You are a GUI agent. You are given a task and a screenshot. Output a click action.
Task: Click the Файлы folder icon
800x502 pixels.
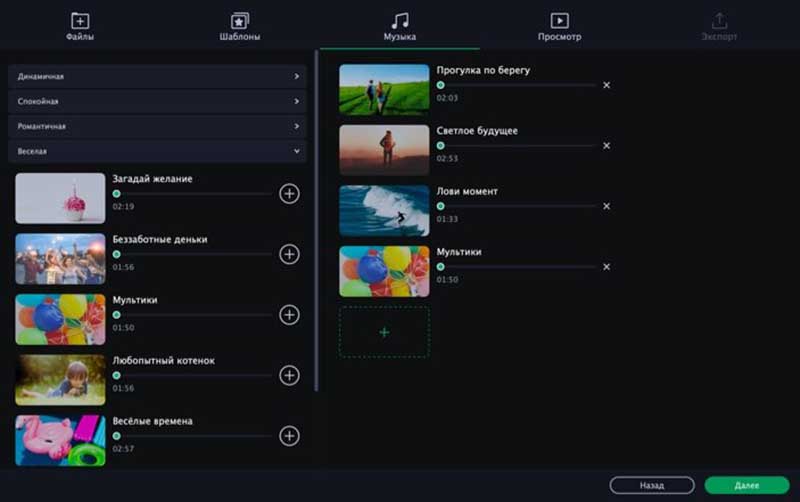pyautogui.click(x=80, y=21)
